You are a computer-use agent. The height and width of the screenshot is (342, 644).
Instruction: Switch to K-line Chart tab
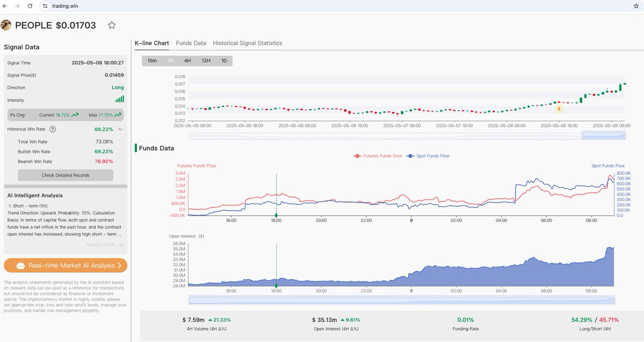[x=152, y=43]
